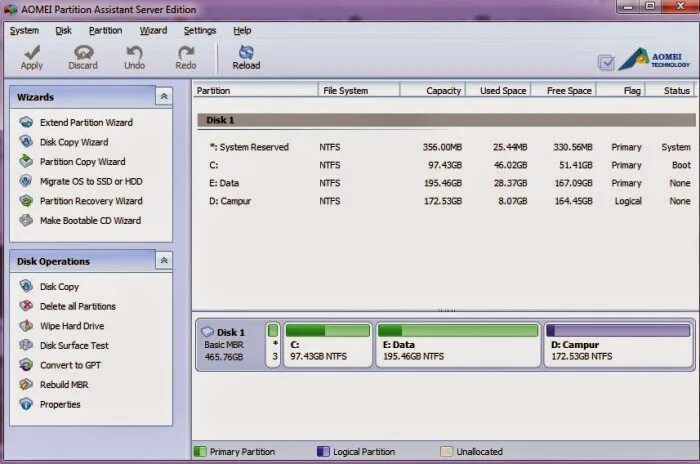
Task: Click the "51.41GB" free space value
Action: coord(576,165)
